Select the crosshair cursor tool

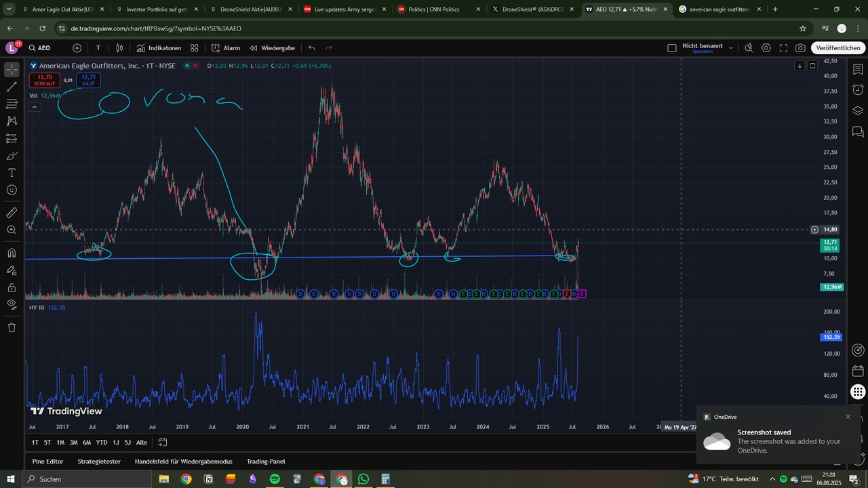tap(12, 70)
